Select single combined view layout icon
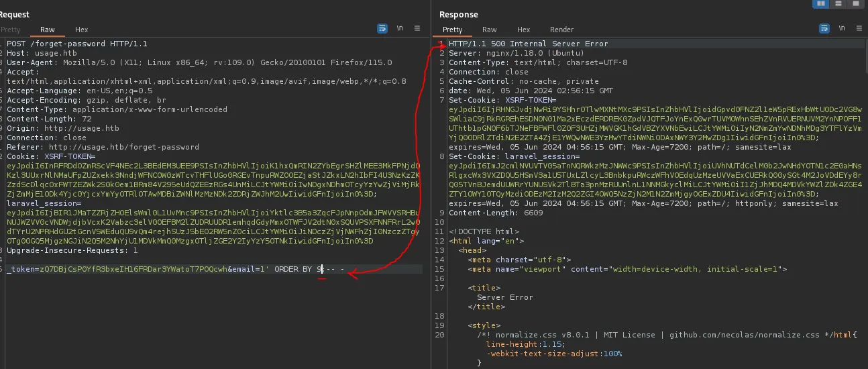Viewport: 868px width, 369px height. tap(857, 4)
